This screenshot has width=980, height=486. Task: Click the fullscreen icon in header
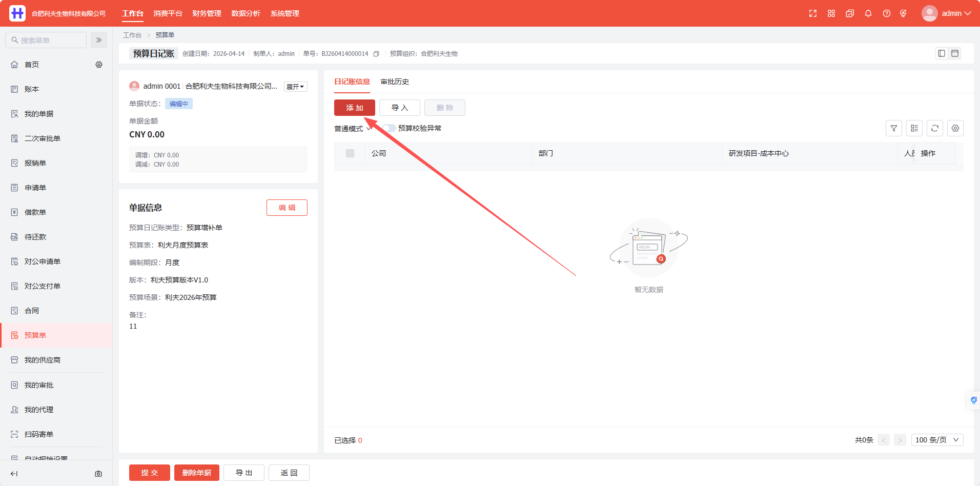[813, 13]
